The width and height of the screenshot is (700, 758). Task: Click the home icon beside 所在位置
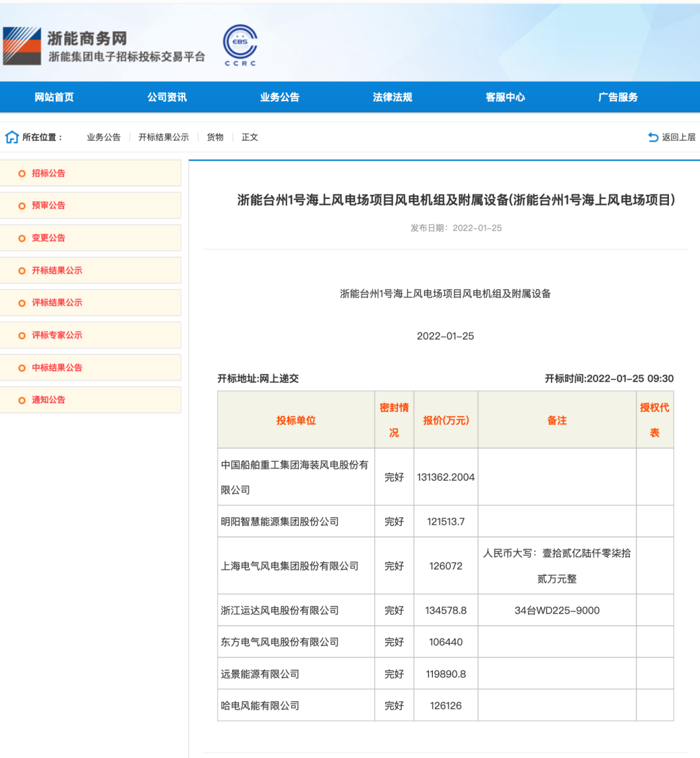12,137
